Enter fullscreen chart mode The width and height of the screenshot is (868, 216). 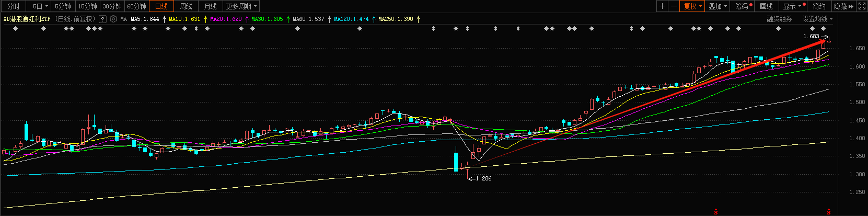click(862, 6)
